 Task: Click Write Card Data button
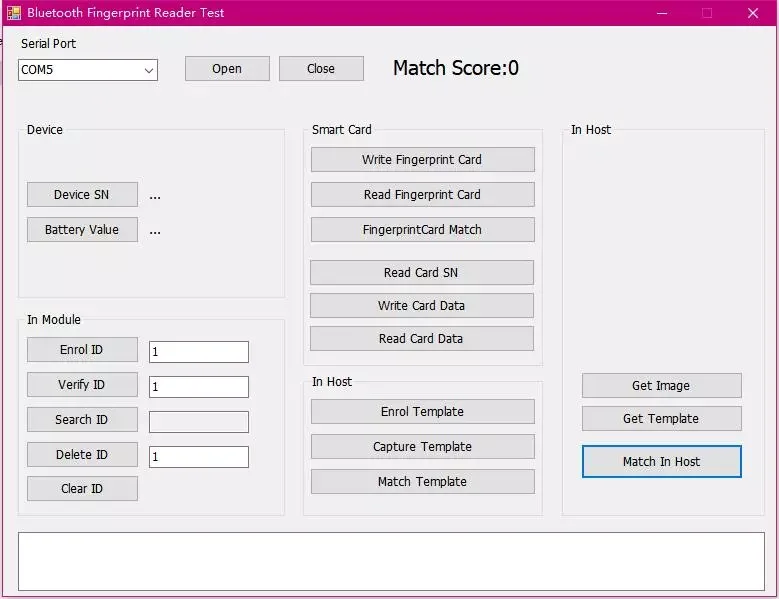coord(421,306)
